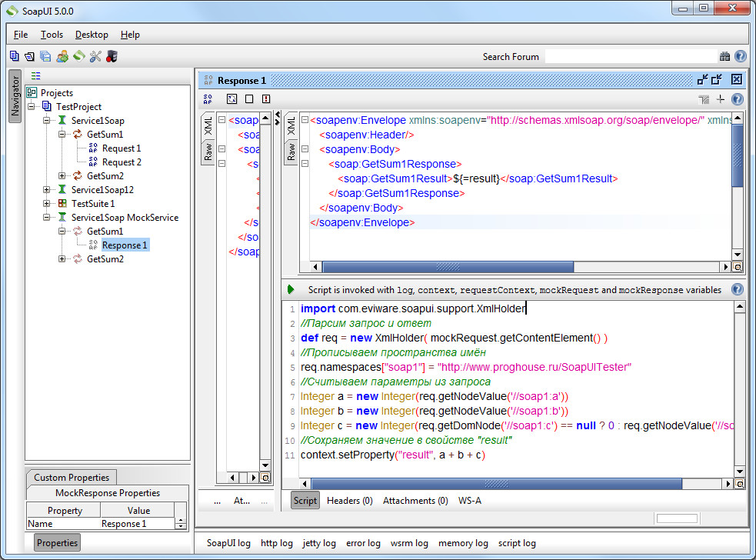Click the grey layout icon in Response 1 toolbar
The width and height of the screenshot is (756, 560).
pos(704,99)
